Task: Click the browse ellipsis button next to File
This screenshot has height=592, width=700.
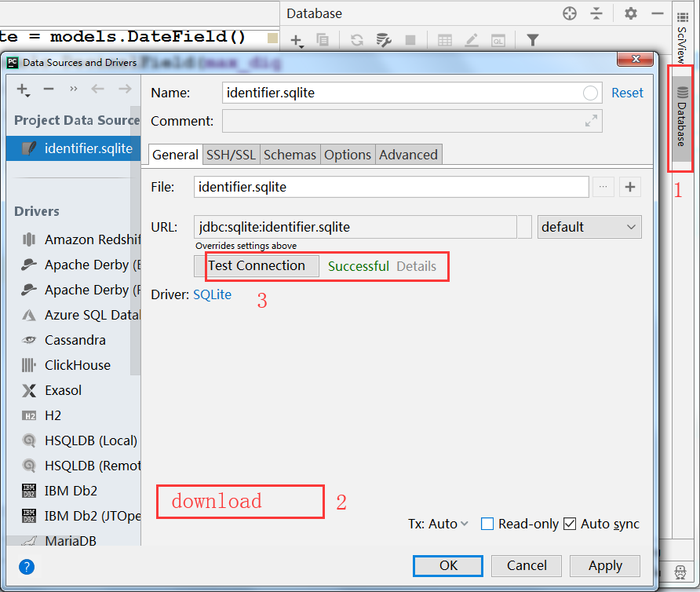Action: point(603,187)
